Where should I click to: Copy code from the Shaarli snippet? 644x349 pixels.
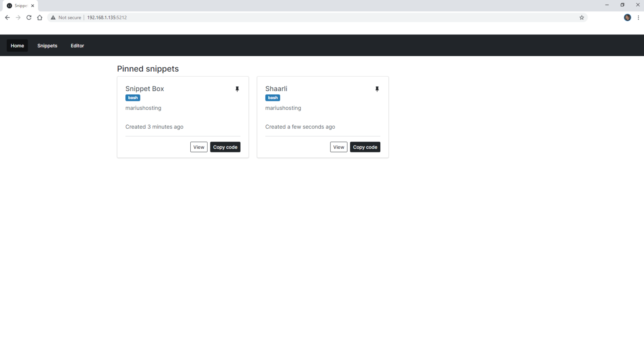(x=365, y=147)
